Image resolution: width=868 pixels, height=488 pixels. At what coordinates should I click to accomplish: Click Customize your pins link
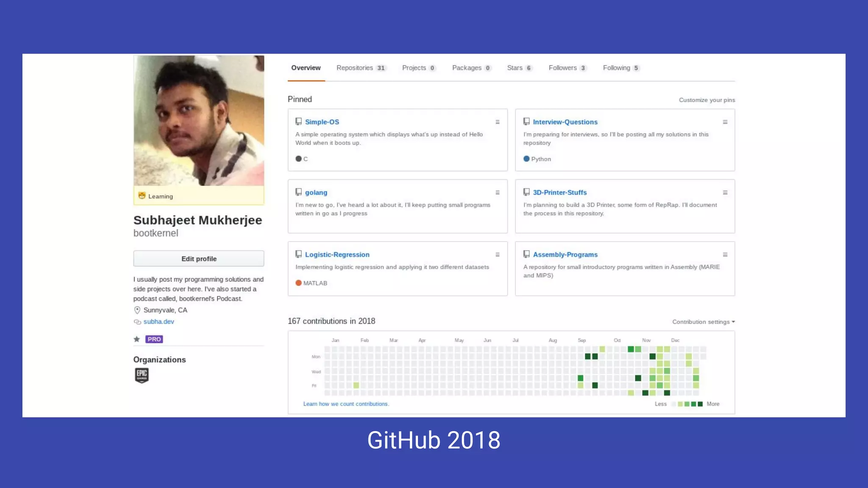(x=707, y=100)
